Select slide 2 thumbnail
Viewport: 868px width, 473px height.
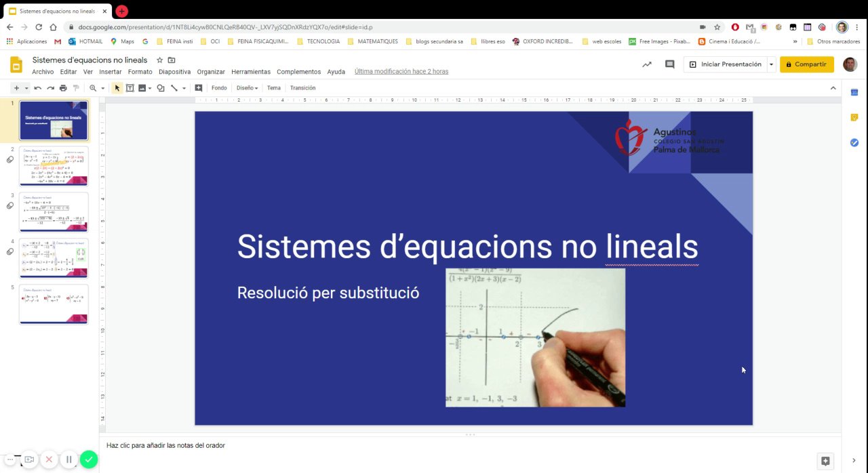54,166
